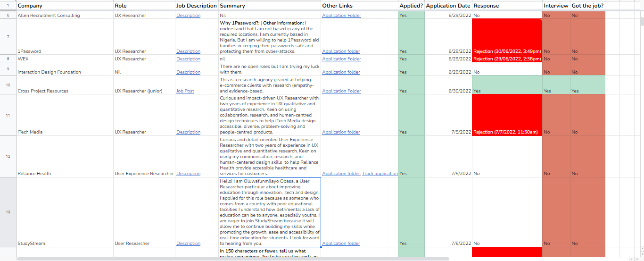
Task: Select row 10 via its row number
Action: pyautogui.click(x=8, y=85)
